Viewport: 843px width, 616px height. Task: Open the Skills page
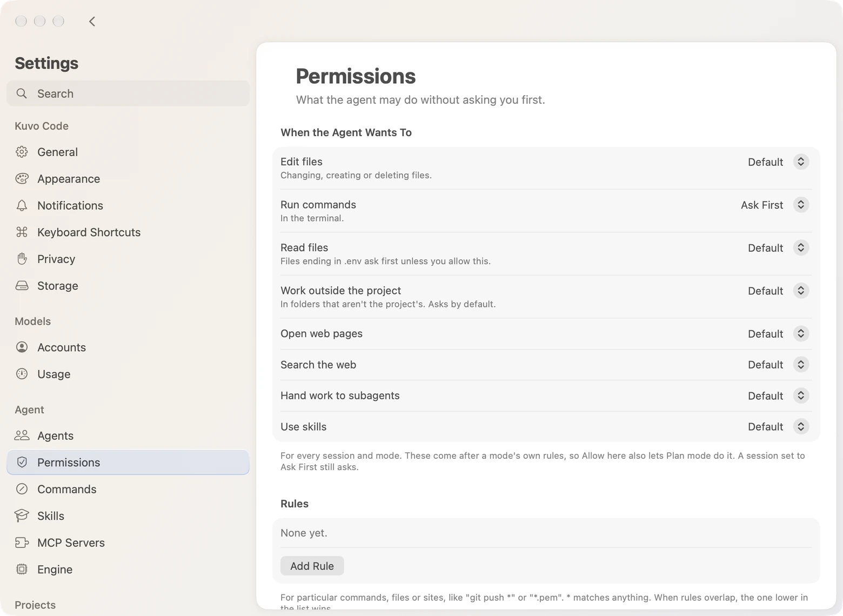click(128, 516)
